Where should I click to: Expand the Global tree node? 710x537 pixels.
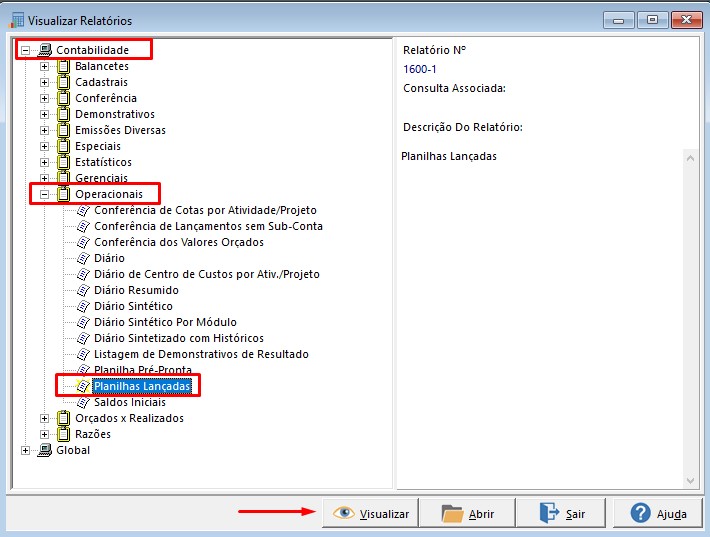pos(25,451)
